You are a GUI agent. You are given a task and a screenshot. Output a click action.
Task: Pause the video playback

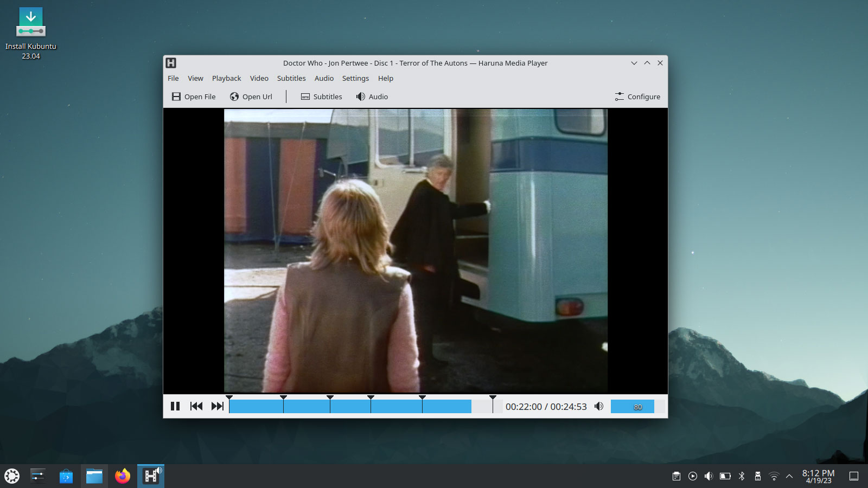click(x=175, y=406)
